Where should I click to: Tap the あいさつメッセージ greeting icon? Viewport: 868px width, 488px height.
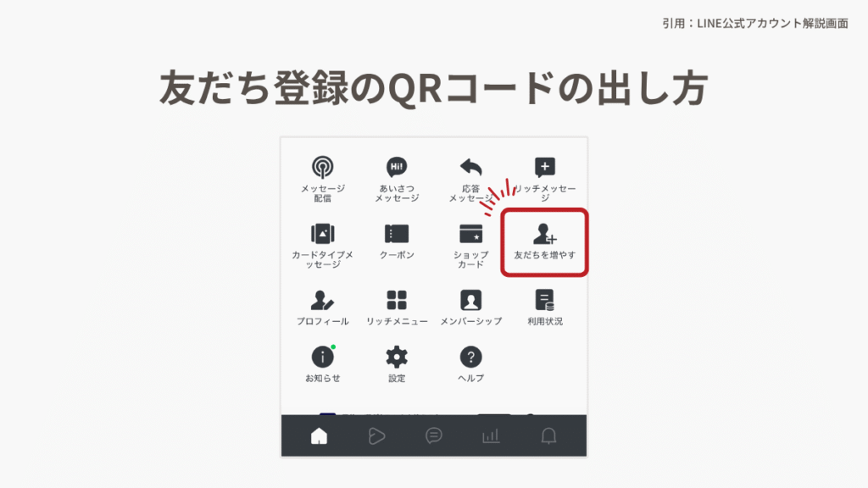[x=397, y=167]
